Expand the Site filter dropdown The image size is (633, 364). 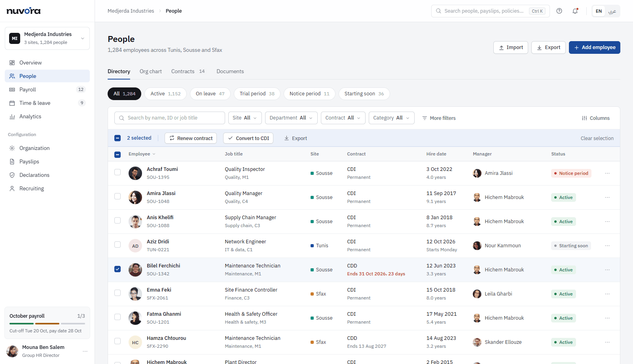pos(244,118)
